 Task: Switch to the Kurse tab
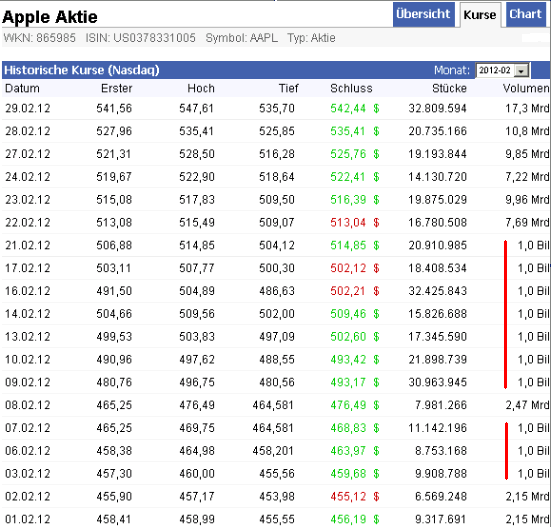480,15
